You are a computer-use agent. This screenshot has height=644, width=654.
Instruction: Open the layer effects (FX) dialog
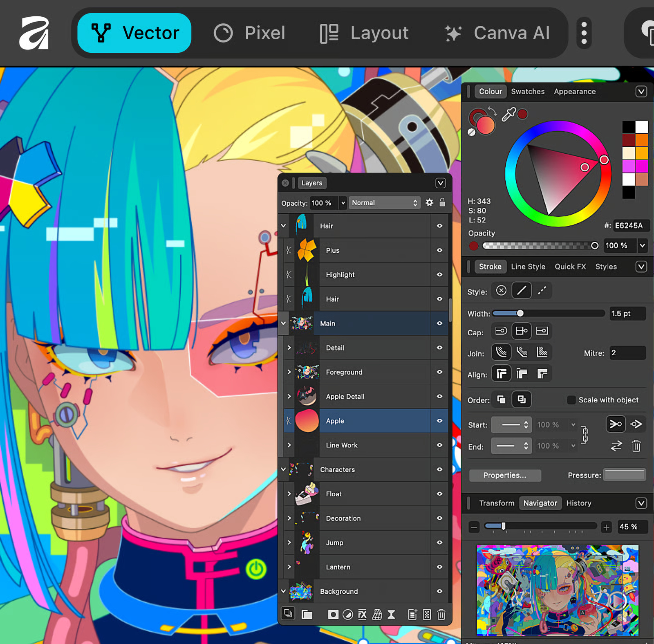(x=362, y=615)
